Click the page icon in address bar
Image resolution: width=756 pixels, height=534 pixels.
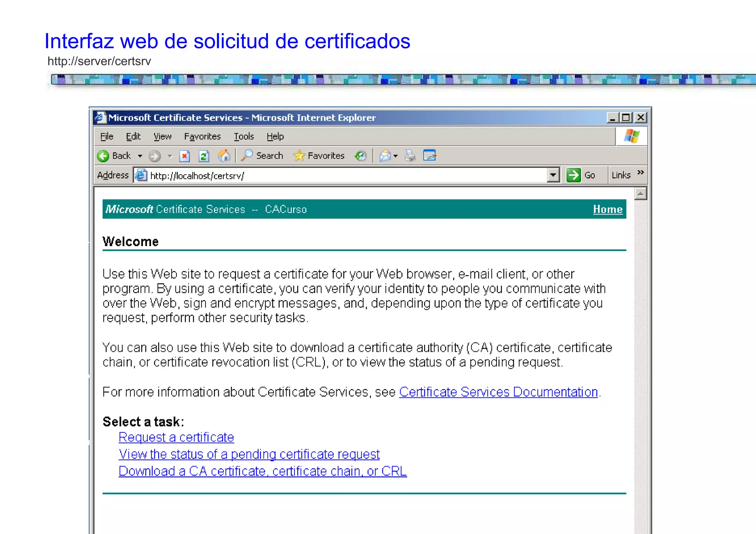point(140,175)
